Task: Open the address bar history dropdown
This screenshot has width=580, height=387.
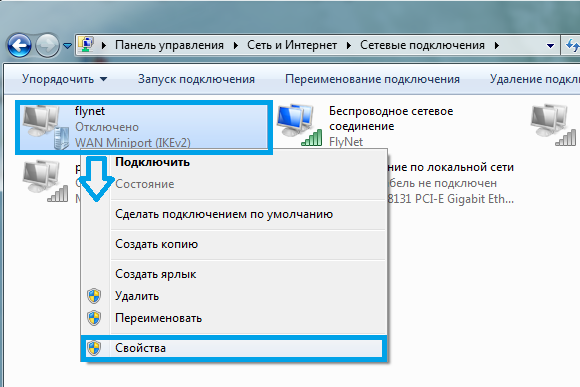Action: coord(550,46)
